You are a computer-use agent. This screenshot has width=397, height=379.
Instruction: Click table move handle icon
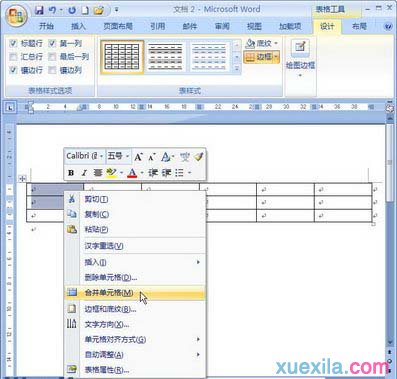pos(22,178)
